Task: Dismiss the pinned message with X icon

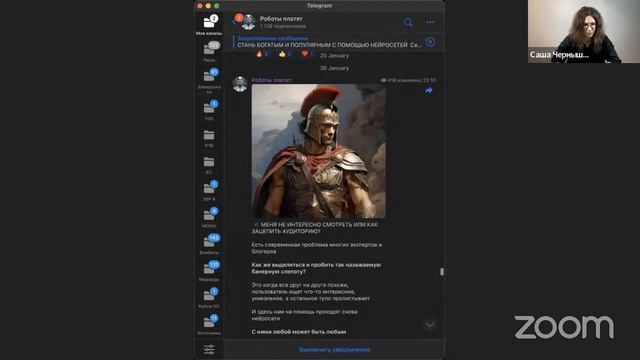Action: point(430,42)
